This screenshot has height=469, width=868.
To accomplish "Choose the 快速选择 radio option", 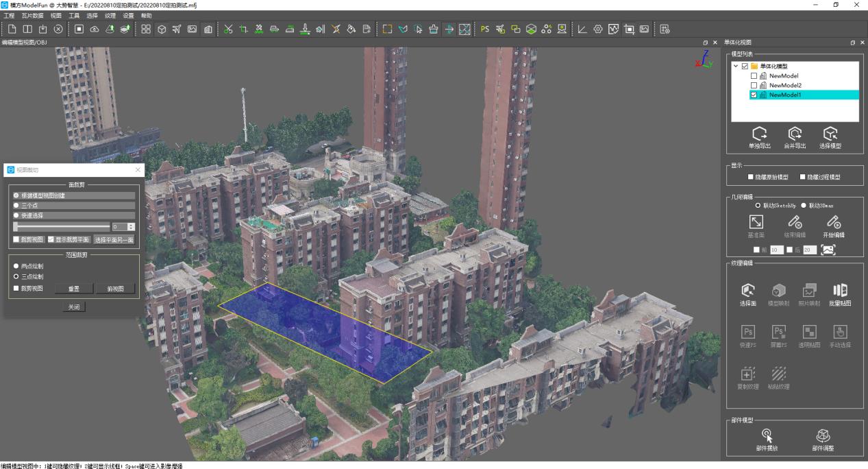I will 16,215.
